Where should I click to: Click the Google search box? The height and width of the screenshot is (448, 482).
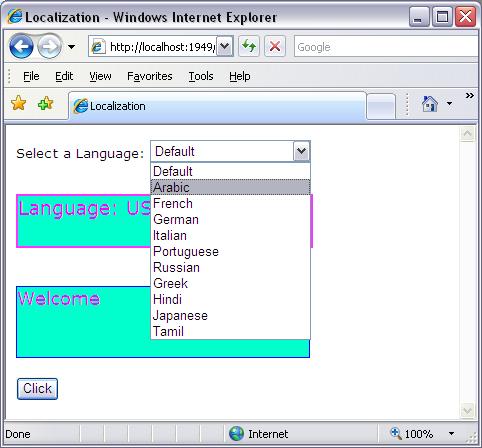pyautogui.click(x=387, y=47)
